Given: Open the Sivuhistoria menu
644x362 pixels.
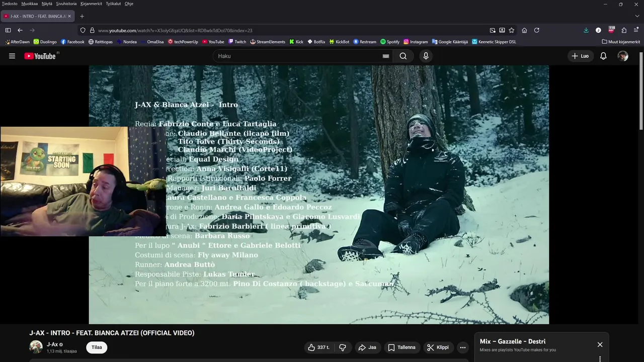Looking at the screenshot, I should [x=66, y=4].
